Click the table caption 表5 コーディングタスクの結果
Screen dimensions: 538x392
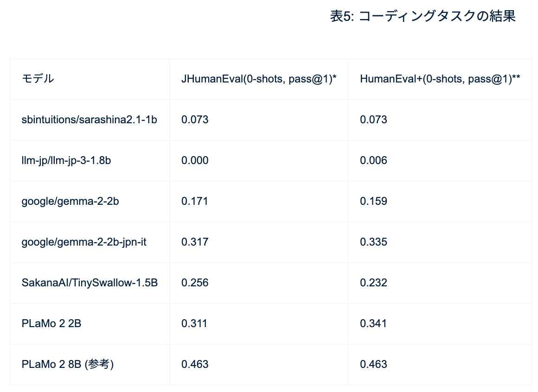[423, 16]
